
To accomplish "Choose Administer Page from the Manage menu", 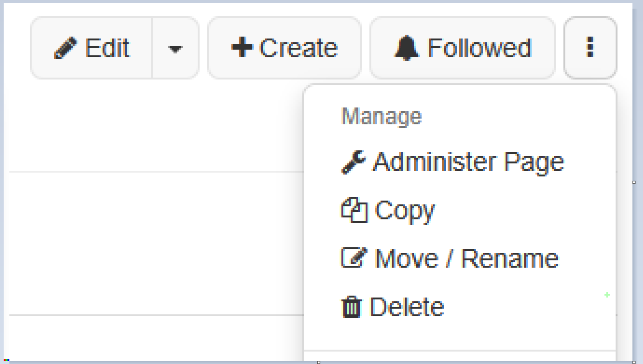I will point(468,162).
